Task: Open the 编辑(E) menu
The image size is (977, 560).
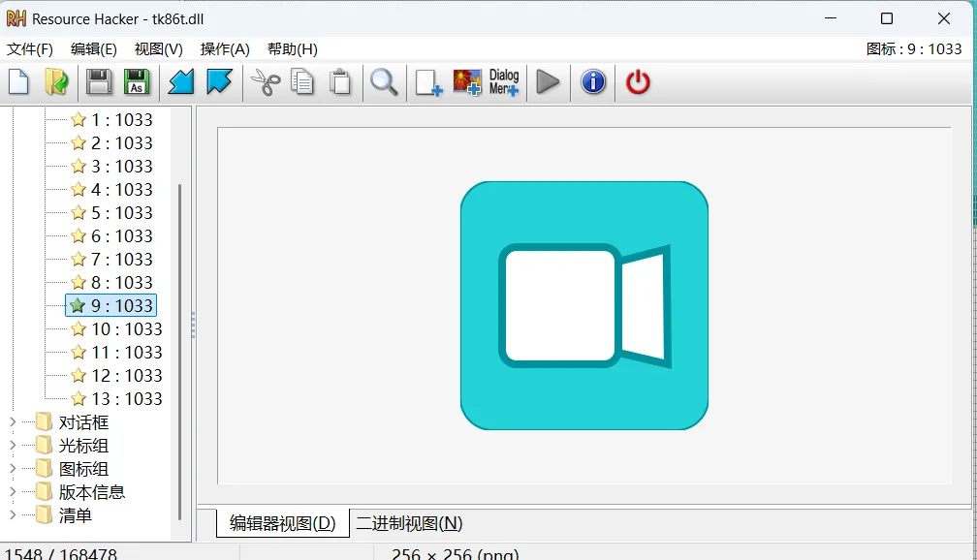Action: coord(93,49)
